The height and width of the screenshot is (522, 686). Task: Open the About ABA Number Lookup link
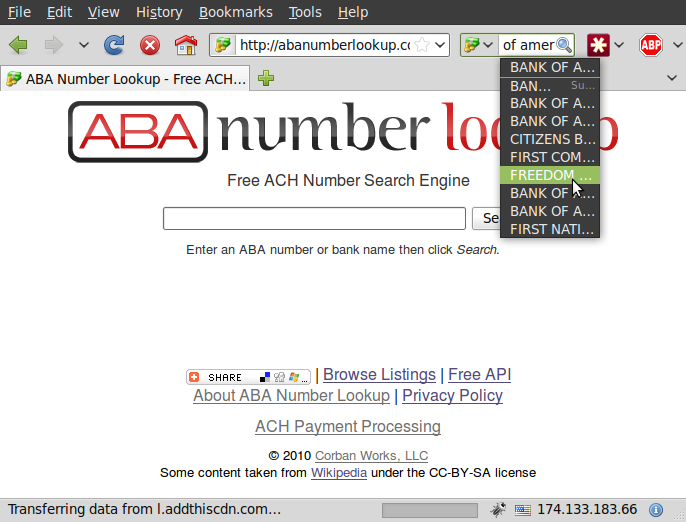coord(291,396)
